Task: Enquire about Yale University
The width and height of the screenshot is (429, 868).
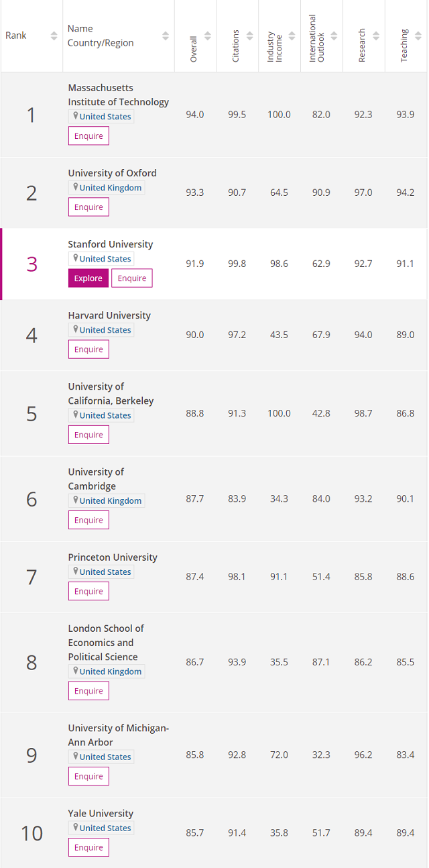Action: (x=88, y=847)
